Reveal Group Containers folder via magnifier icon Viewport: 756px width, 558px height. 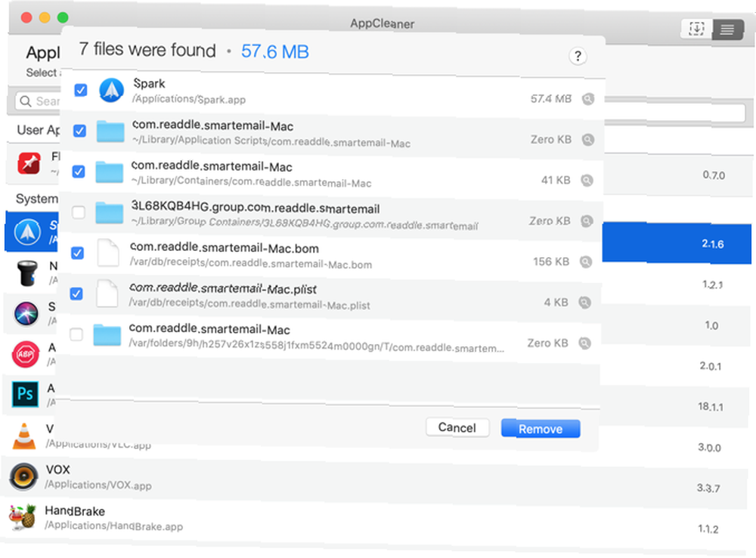click(587, 221)
